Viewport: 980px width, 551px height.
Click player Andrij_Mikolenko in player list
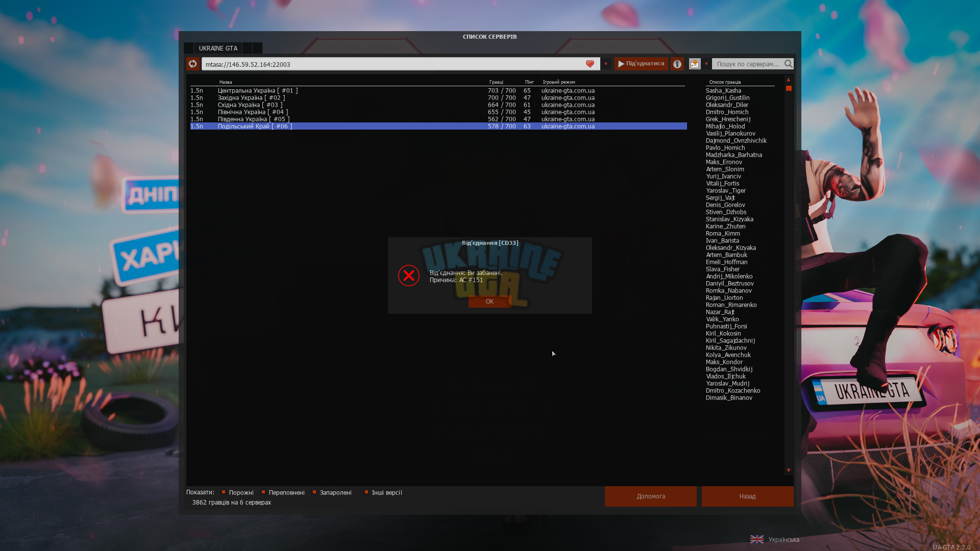(729, 276)
